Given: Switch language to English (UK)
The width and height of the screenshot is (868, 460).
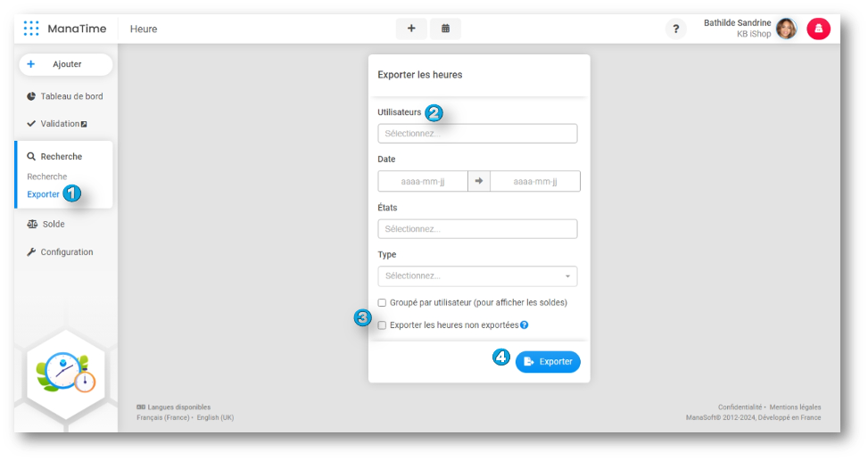Looking at the screenshot, I should click(215, 417).
